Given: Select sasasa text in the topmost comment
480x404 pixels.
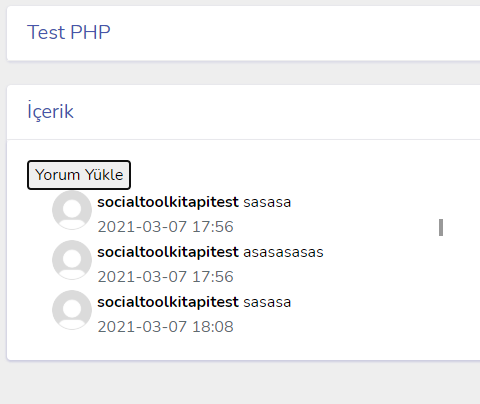Looking at the screenshot, I should tap(267, 202).
